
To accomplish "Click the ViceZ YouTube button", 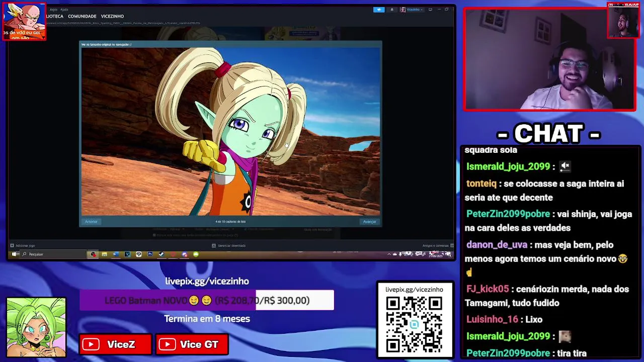I will point(115,344).
